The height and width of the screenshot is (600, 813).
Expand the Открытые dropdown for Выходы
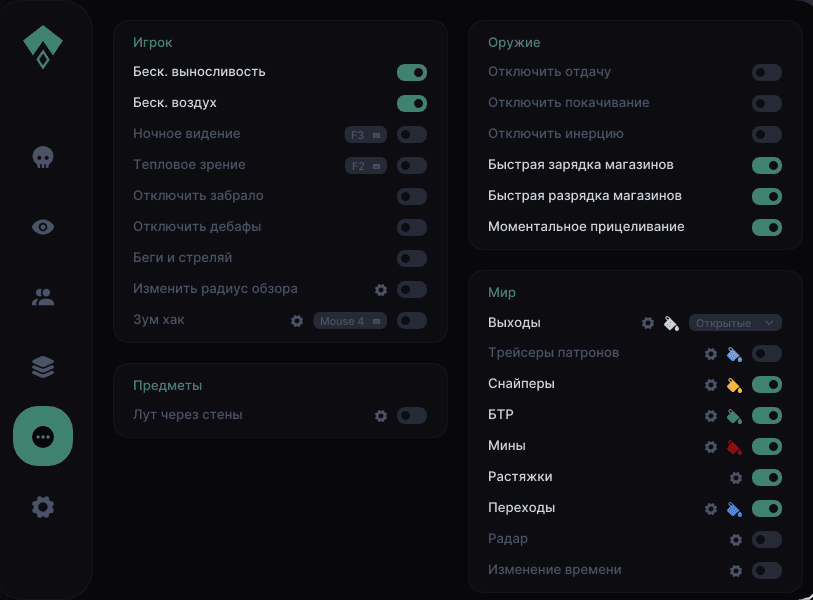(735, 323)
